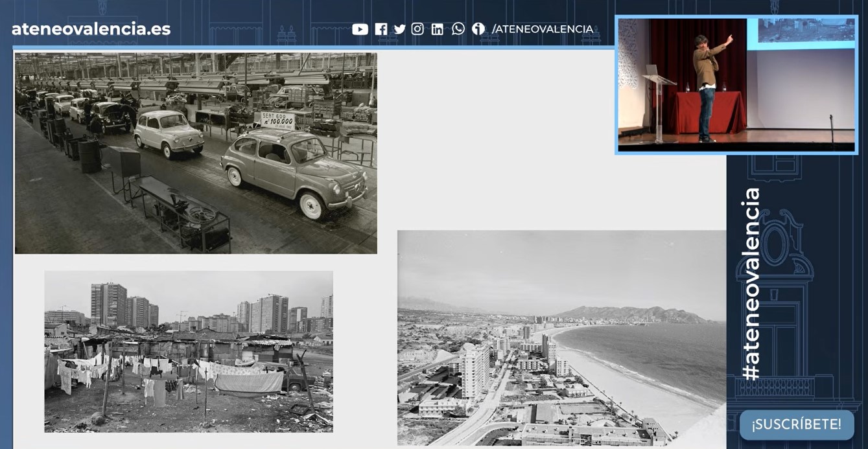
Task: Click the /ATENEOVALENCIA handle text
Action: pyautogui.click(x=543, y=29)
